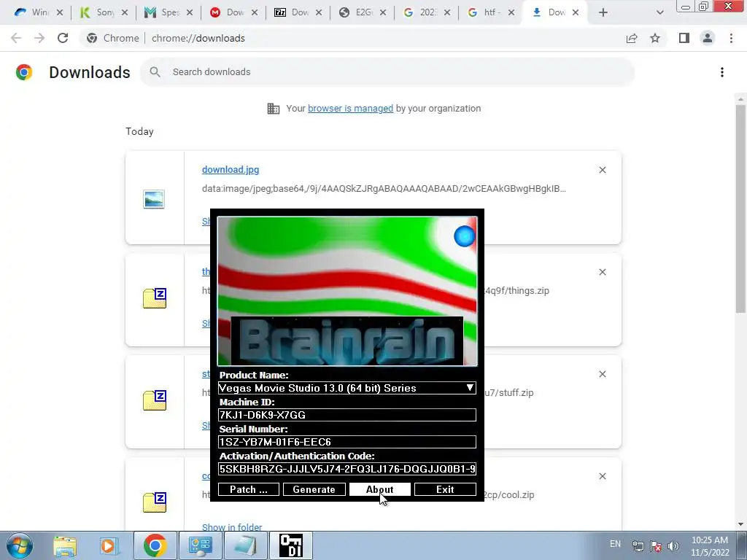
Task: Remove cool.zip from the list
Action: 602,476
